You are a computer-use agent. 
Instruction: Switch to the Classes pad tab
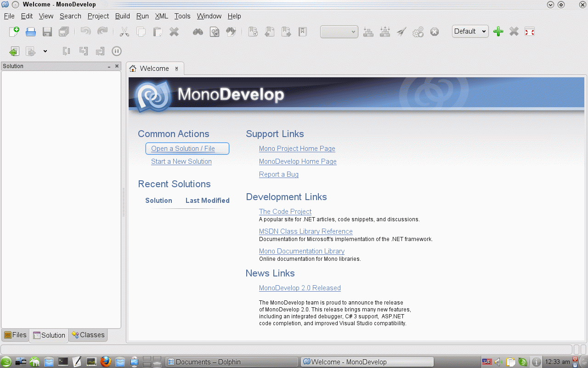point(88,335)
